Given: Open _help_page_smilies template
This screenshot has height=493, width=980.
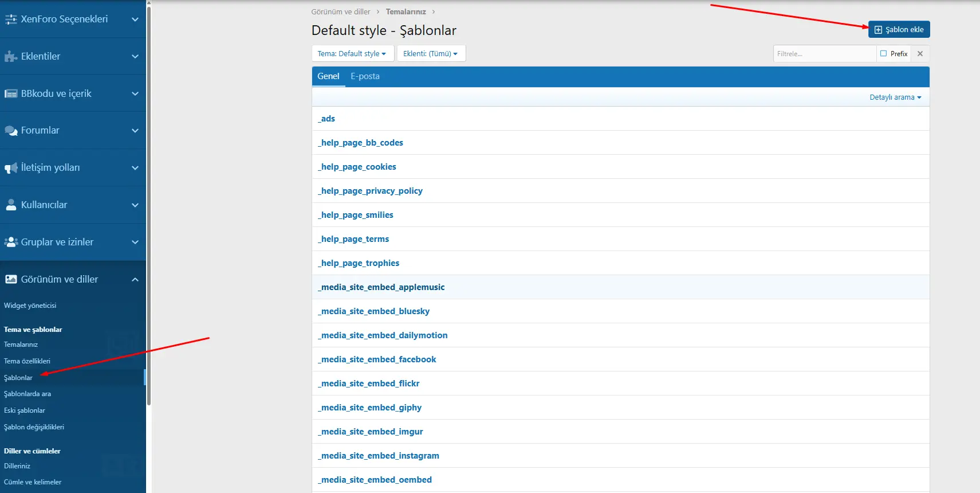Looking at the screenshot, I should pos(356,215).
